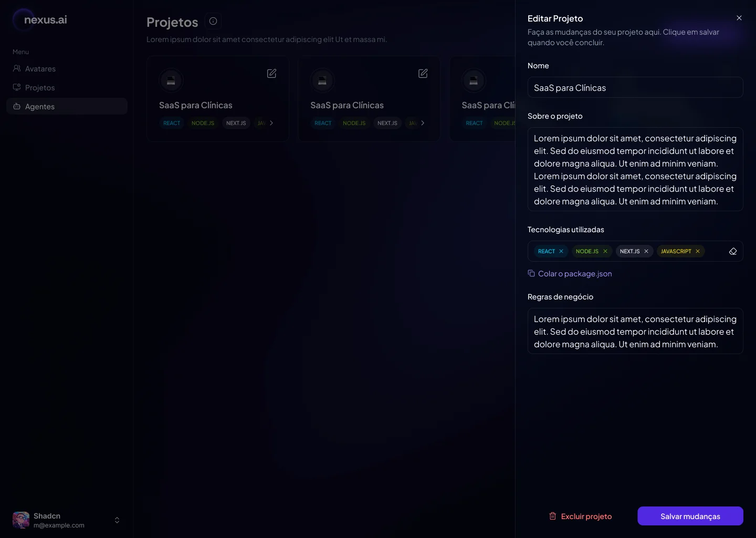
Task: Expand tags on second project card
Action: [x=423, y=123]
